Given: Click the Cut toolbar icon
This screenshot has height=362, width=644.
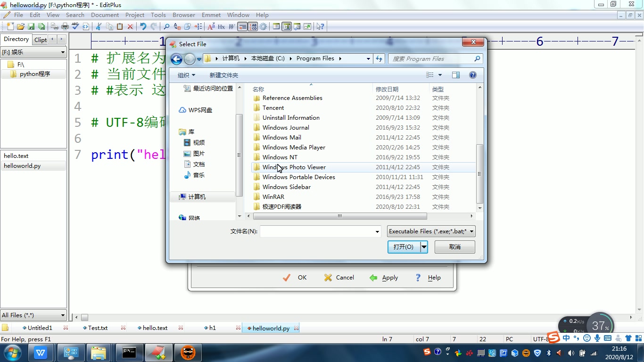Looking at the screenshot, I should pyautogui.click(x=99, y=27).
